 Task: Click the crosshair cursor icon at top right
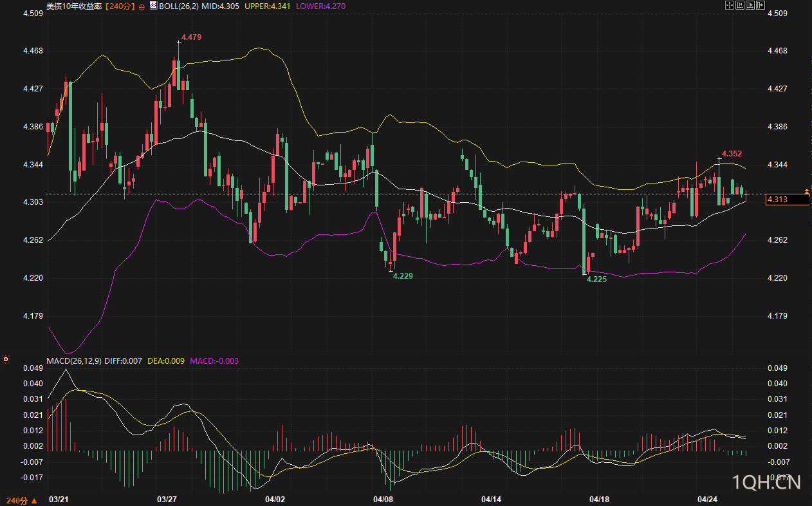[x=730, y=5]
